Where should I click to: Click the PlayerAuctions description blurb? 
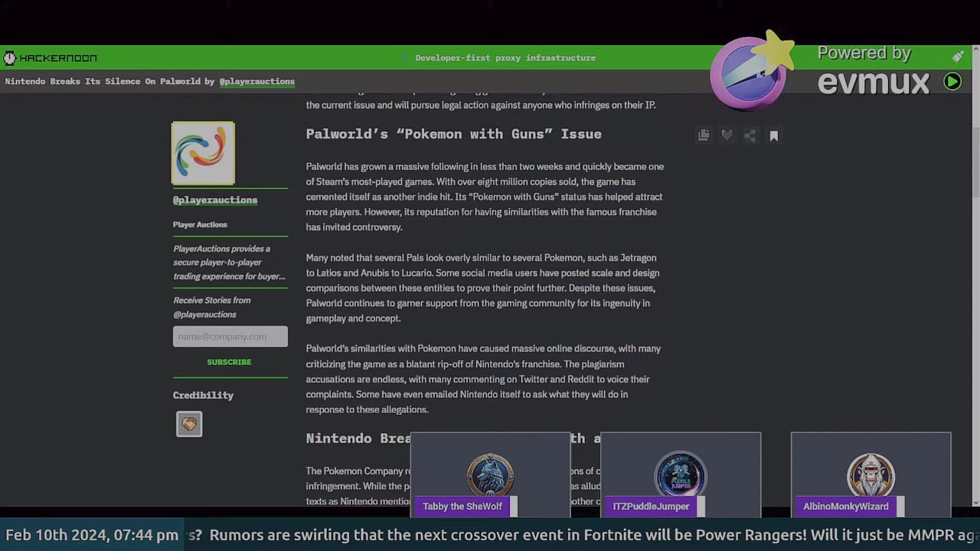pyautogui.click(x=230, y=262)
